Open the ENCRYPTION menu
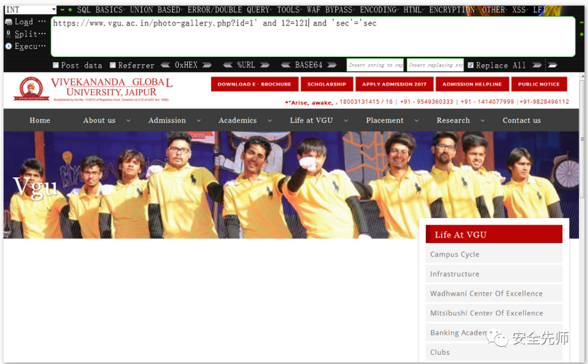Screen dimensions: 588x364 point(453,10)
